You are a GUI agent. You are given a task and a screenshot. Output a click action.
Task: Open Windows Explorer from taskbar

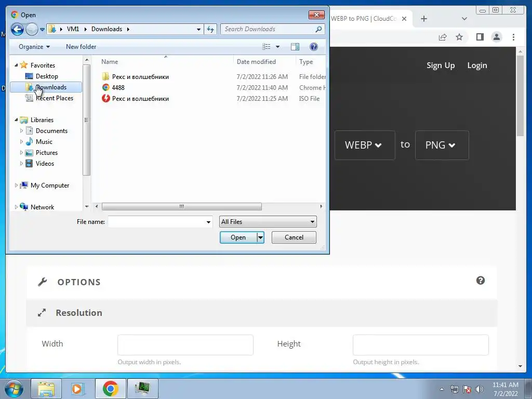pyautogui.click(x=46, y=389)
